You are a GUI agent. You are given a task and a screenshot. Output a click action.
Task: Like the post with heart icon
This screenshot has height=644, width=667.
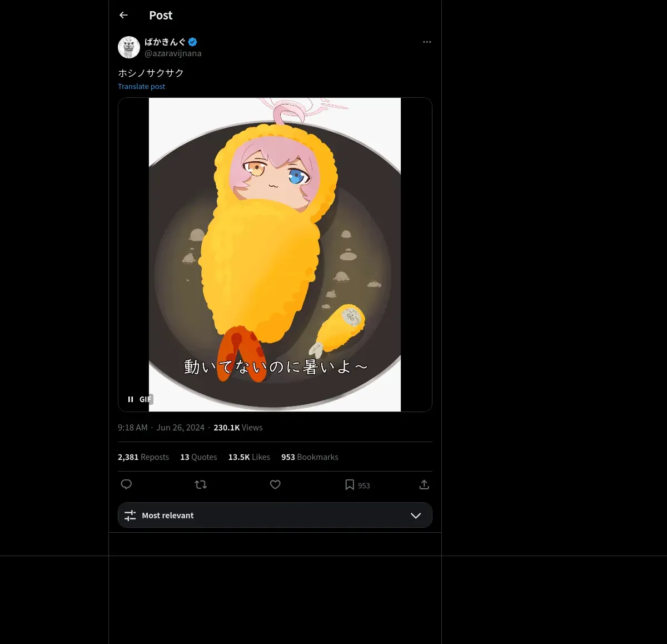click(275, 484)
